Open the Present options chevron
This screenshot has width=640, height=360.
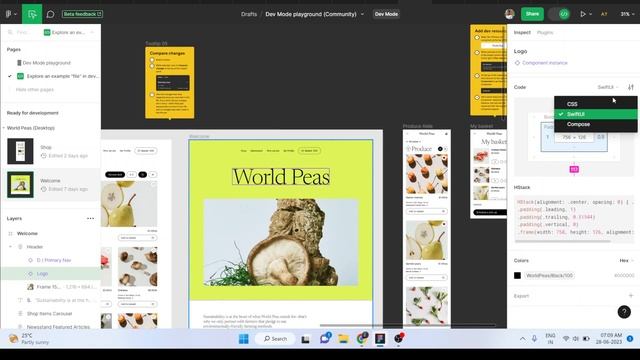click(x=590, y=14)
